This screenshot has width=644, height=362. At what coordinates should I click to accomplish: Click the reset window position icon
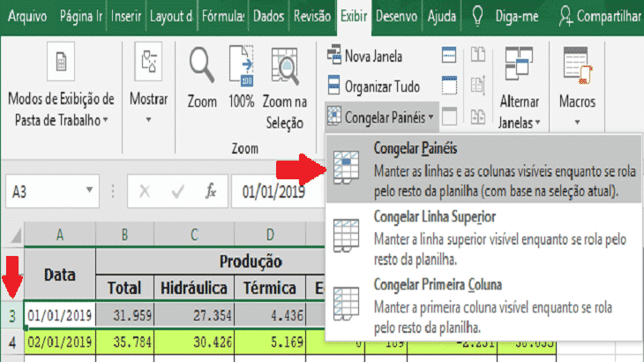[x=477, y=117]
